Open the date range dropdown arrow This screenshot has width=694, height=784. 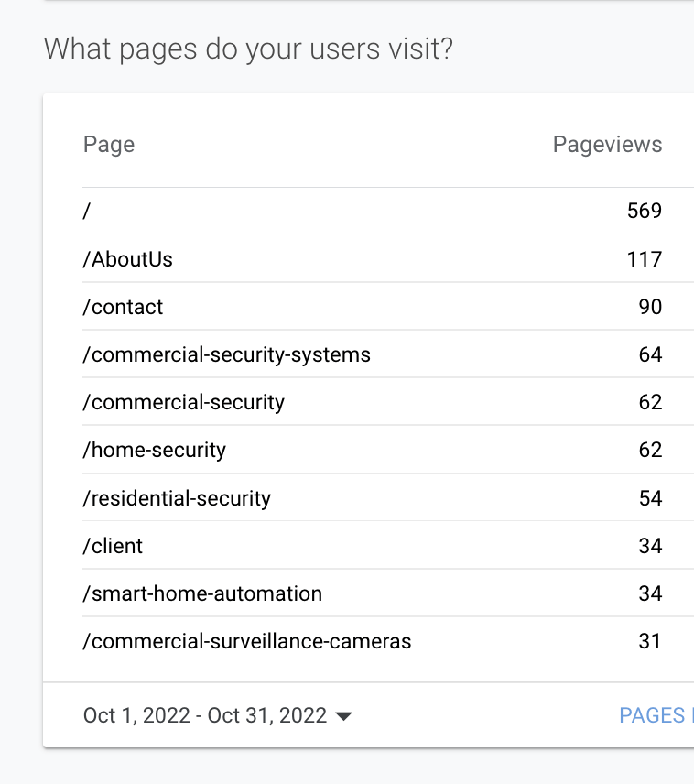pos(344,716)
